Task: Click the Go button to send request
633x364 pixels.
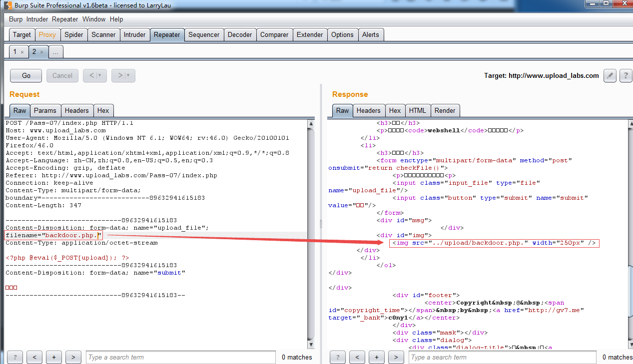Action: (x=26, y=75)
